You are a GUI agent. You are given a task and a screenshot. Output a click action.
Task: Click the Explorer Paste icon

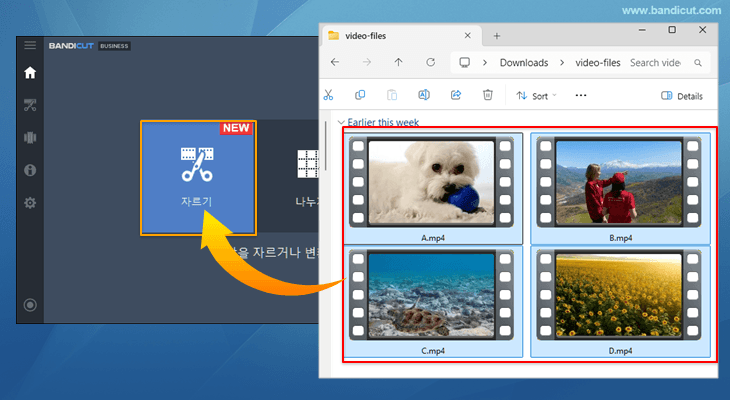pyautogui.click(x=392, y=95)
